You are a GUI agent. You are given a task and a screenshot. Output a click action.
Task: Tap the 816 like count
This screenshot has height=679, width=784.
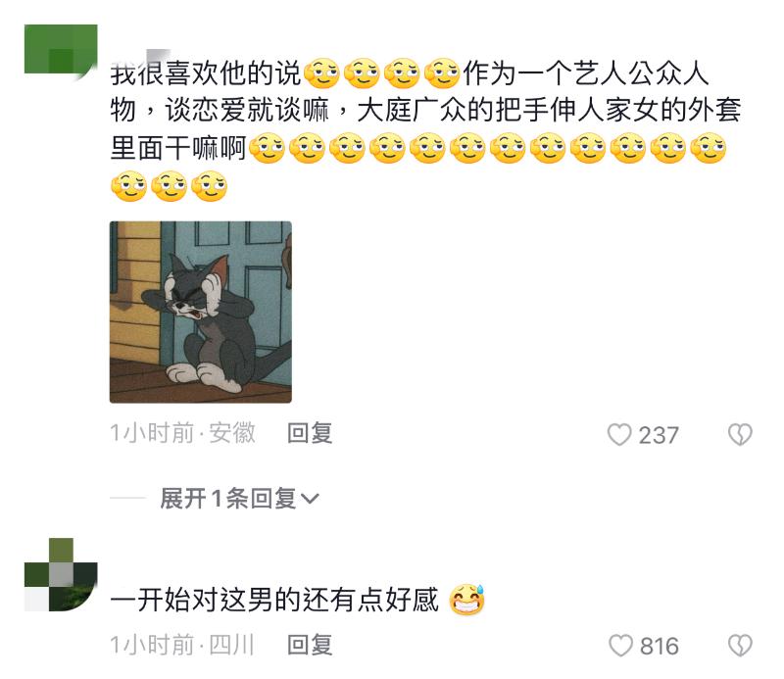point(660,646)
